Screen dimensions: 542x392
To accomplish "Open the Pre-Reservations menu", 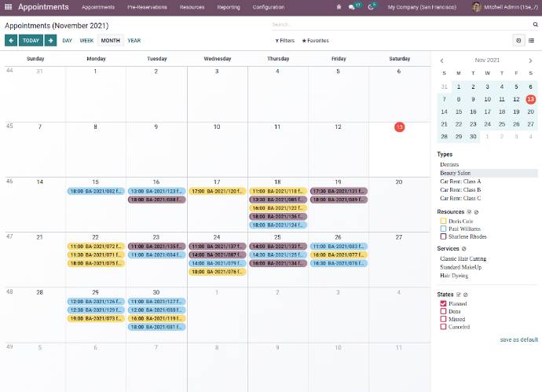I will [x=147, y=7].
